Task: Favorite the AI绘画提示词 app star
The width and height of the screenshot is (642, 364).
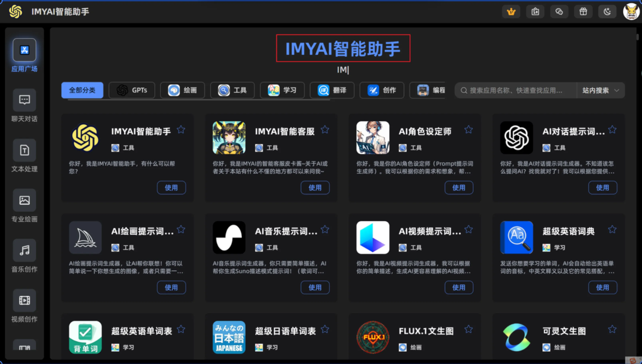Action: [181, 229]
